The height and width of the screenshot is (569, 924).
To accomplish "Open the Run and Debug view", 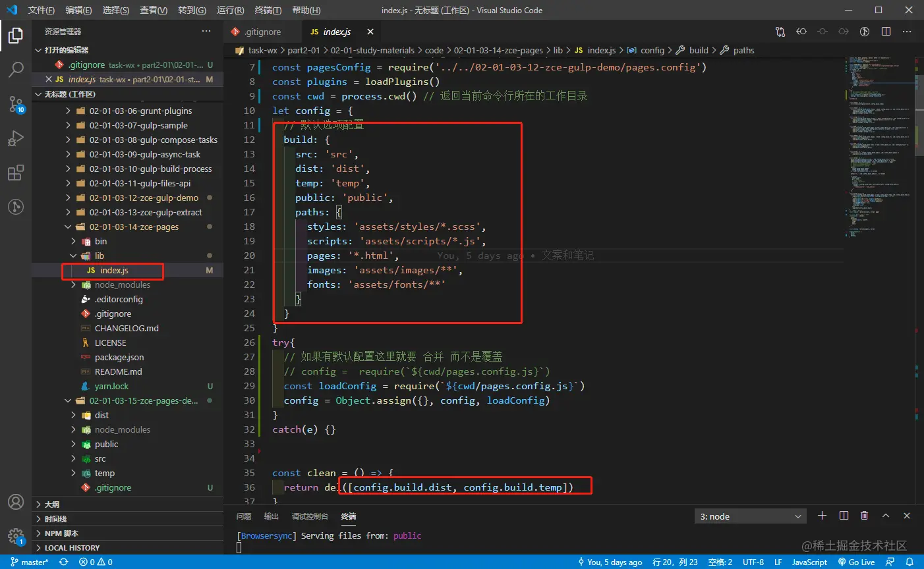I will [16, 138].
